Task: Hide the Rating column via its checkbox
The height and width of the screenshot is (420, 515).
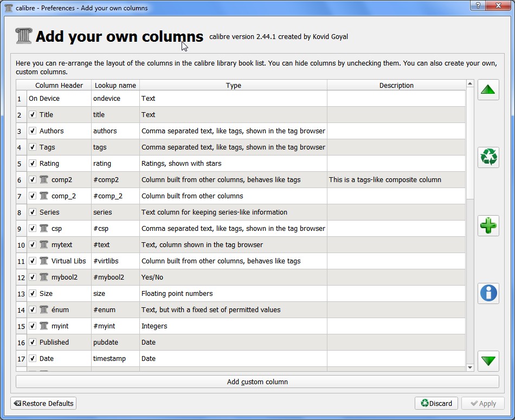Action: coord(33,164)
